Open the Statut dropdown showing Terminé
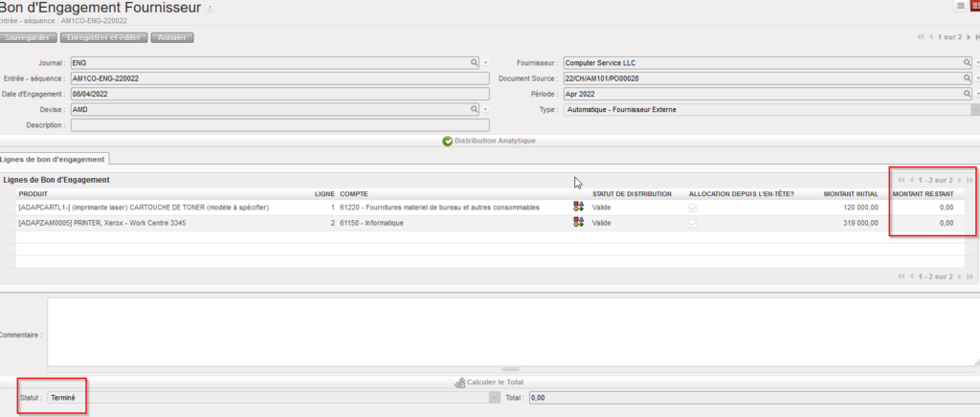This screenshot has width=980, height=417. click(274, 397)
